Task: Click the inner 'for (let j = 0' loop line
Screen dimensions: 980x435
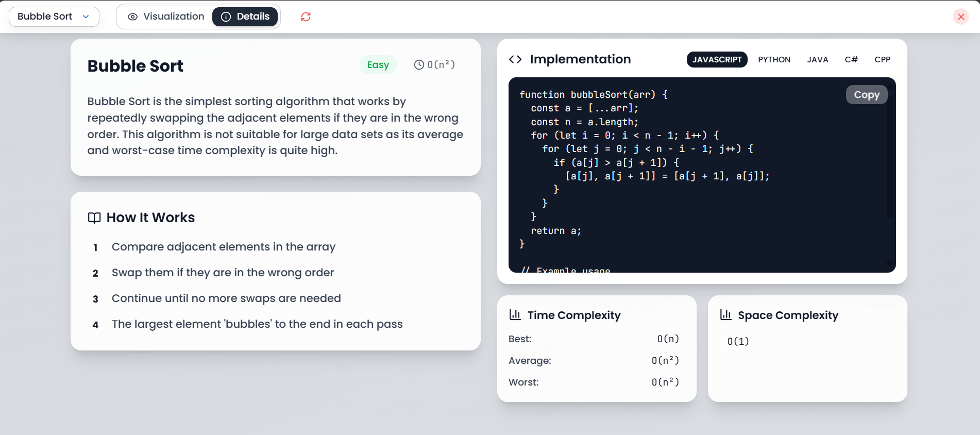Action: 648,149
